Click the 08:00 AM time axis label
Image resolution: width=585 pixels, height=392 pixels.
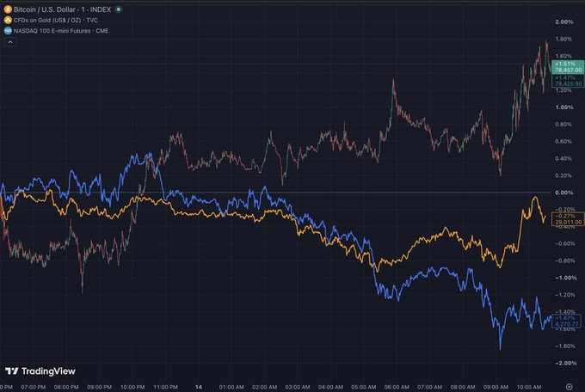pos(463,387)
